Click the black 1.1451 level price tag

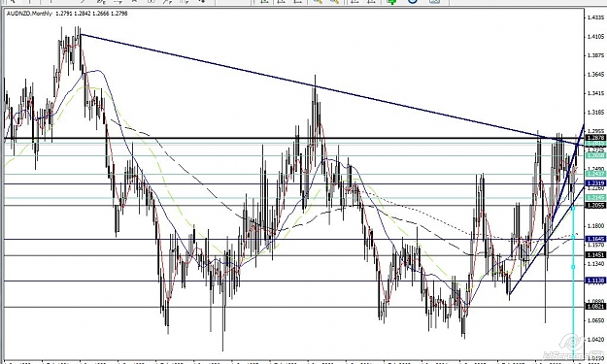click(595, 255)
